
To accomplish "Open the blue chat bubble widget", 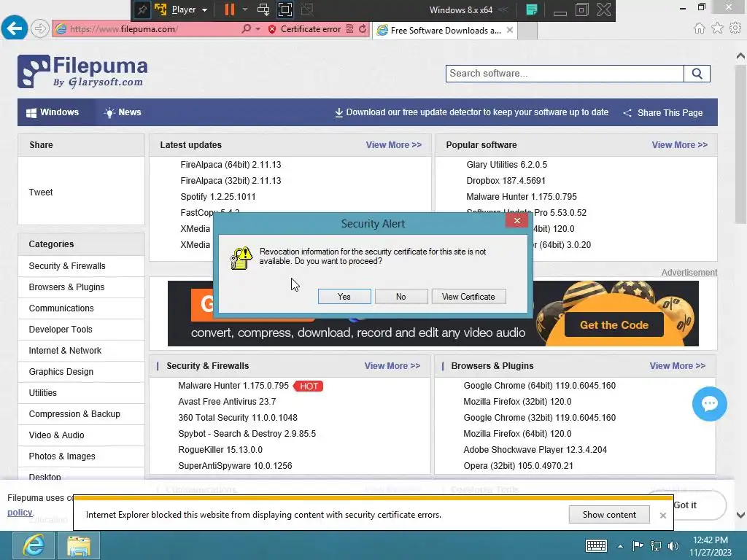I will [x=709, y=404].
